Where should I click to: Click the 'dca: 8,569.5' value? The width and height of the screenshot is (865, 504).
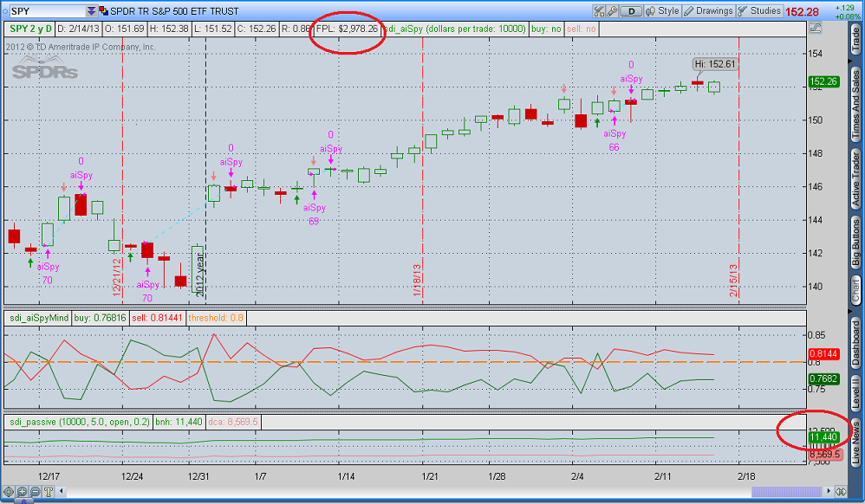coord(233,422)
